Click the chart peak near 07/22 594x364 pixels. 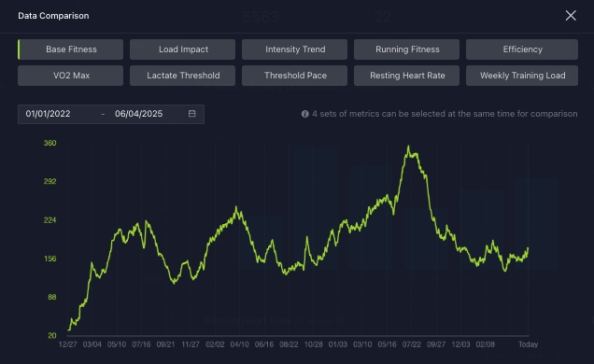[x=408, y=146]
